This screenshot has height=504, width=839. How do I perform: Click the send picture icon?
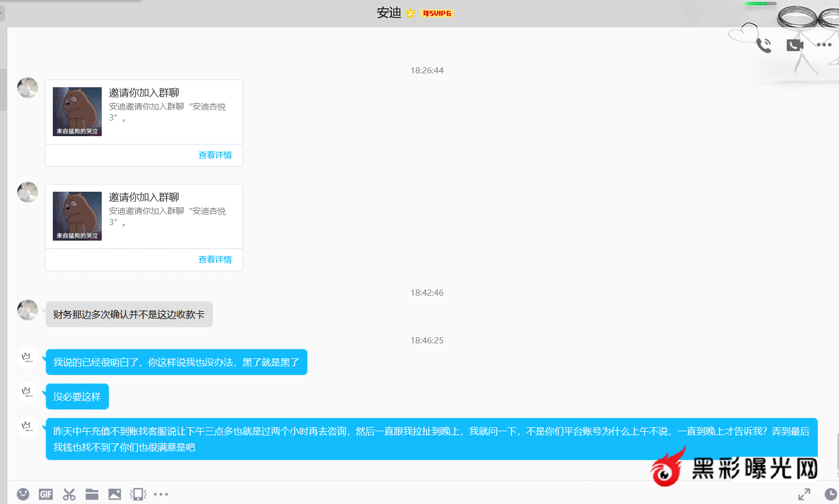(115, 494)
